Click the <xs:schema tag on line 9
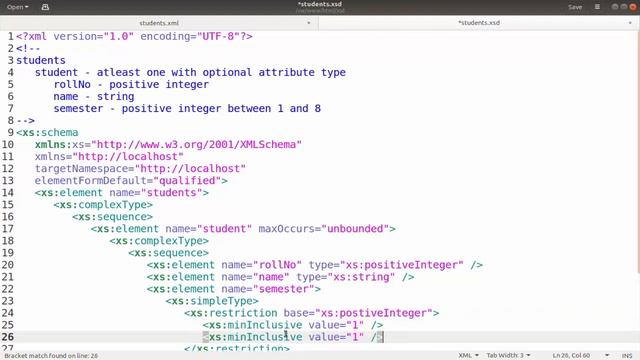Viewport: 640px width, 360px height. pos(47,133)
